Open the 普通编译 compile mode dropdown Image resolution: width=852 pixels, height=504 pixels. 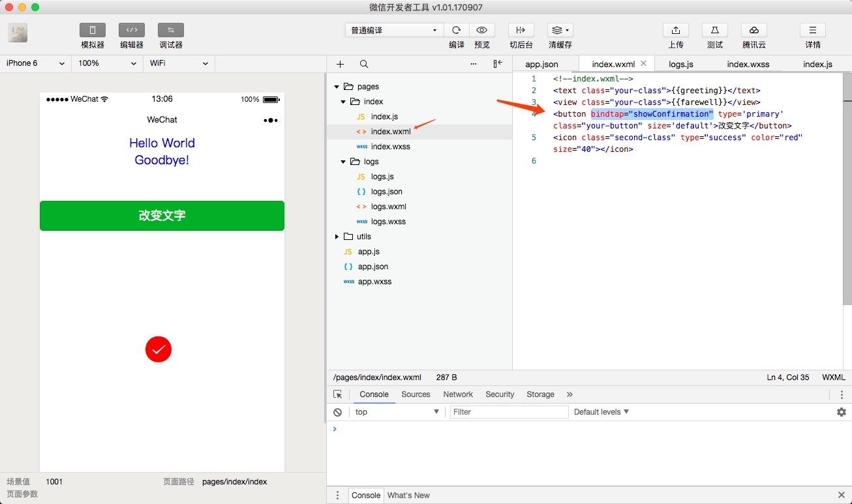click(x=394, y=30)
